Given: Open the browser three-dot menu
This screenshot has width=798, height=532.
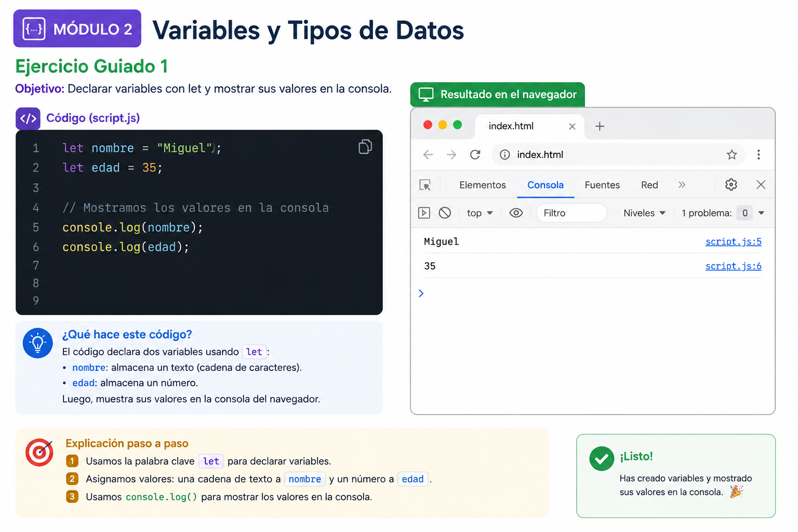Looking at the screenshot, I should (759, 155).
